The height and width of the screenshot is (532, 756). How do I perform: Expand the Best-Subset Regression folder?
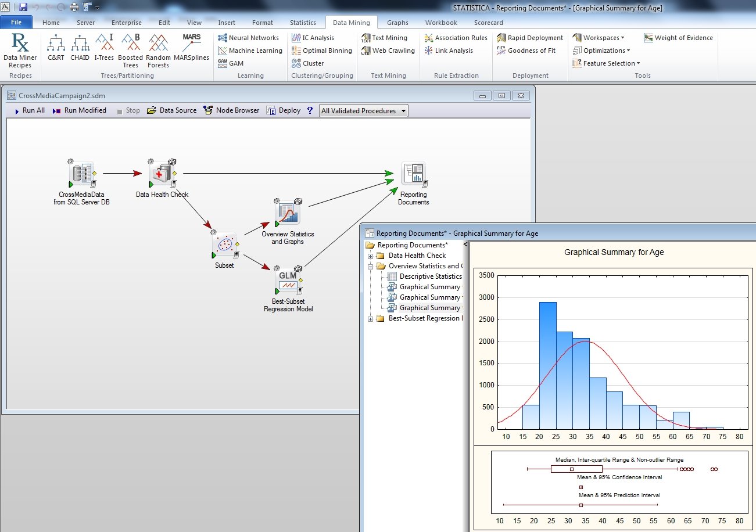coord(371,318)
